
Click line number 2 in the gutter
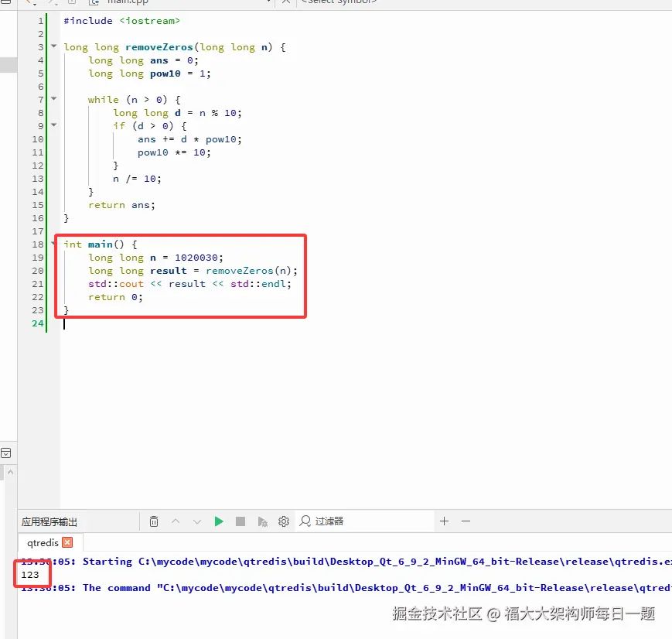tap(41, 34)
